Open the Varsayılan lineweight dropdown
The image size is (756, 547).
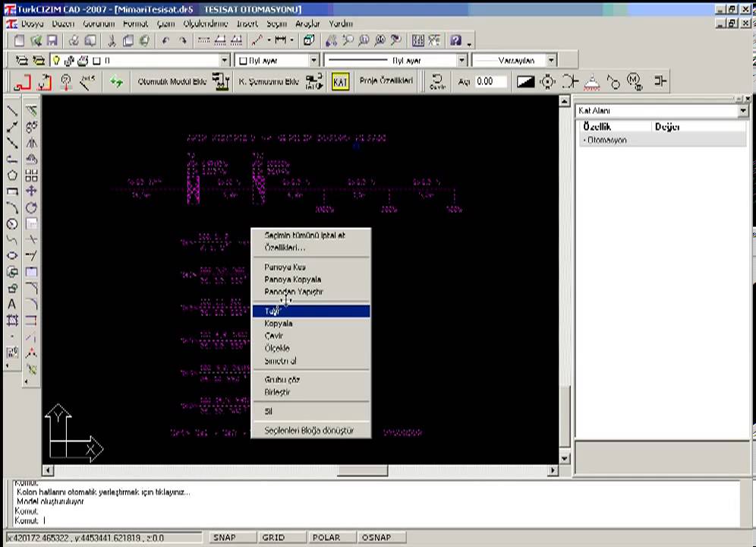click(x=551, y=61)
